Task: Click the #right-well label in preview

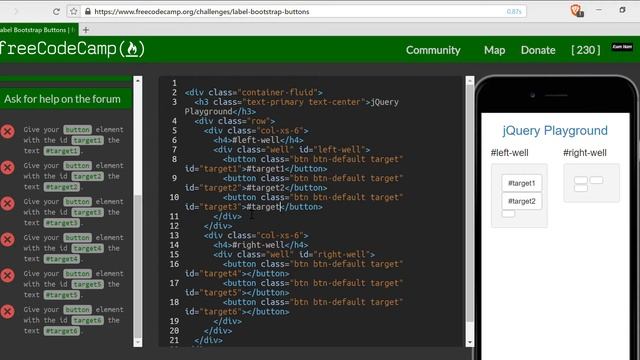Action: (584, 153)
